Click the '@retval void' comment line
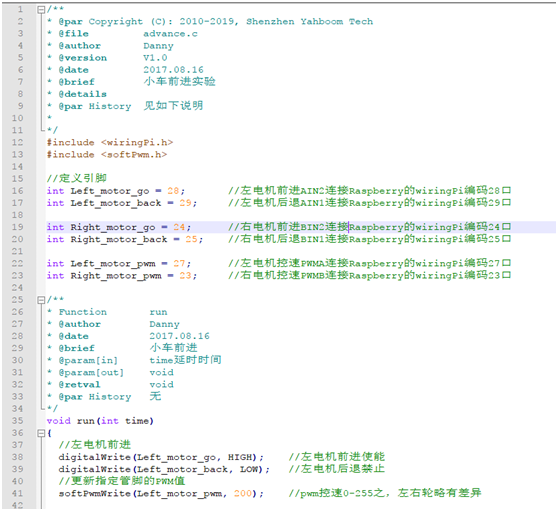 click(111, 385)
